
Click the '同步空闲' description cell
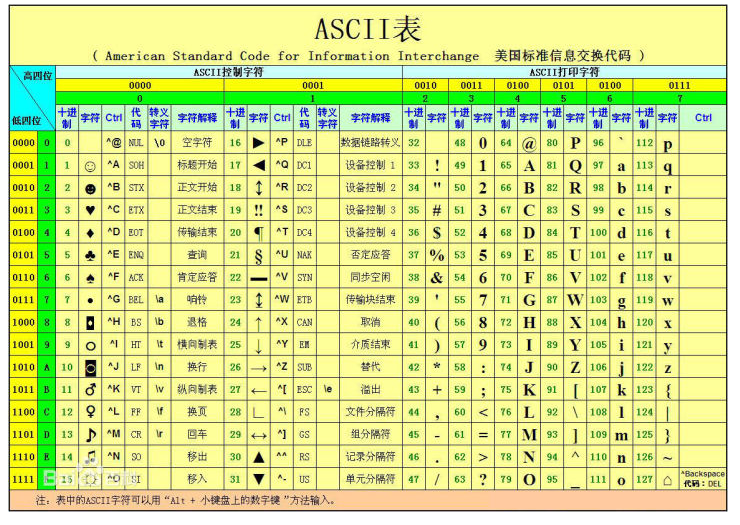coord(370,277)
